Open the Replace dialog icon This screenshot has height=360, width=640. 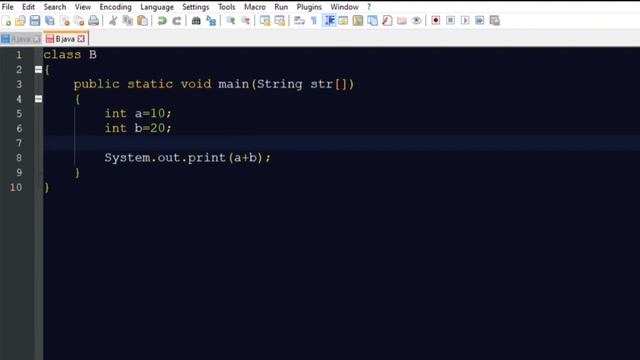[x=211, y=20]
